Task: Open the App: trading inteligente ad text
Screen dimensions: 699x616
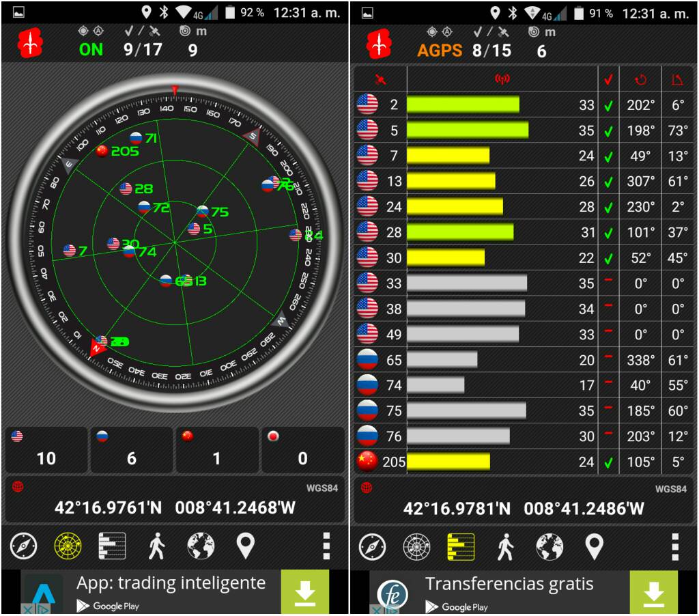Action: [171, 583]
